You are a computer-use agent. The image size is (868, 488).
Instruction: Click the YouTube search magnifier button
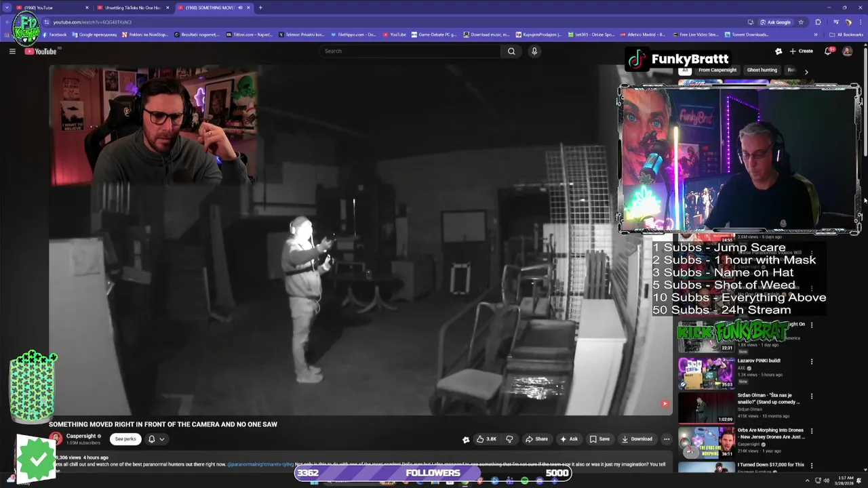[x=511, y=51]
